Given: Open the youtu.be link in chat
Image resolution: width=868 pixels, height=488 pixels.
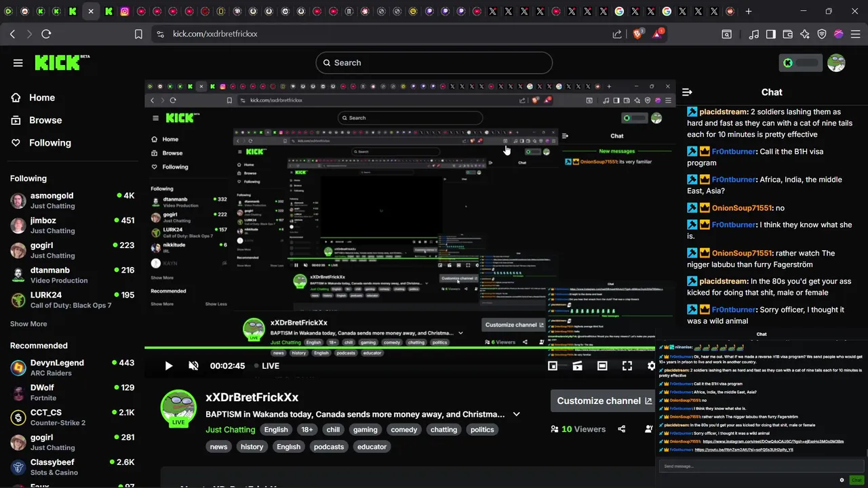Looking at the screenshot, I should pyautogui.click(x=745, y=449).
